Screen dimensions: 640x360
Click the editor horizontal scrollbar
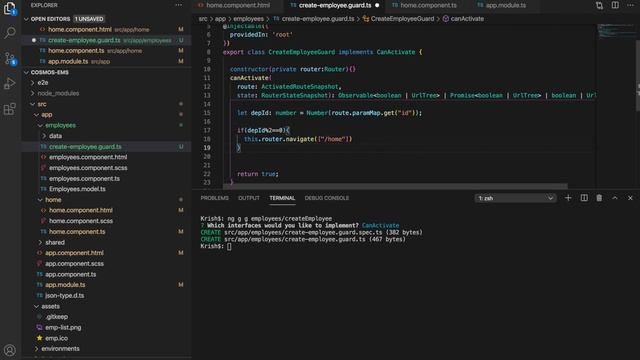[395, 186]
